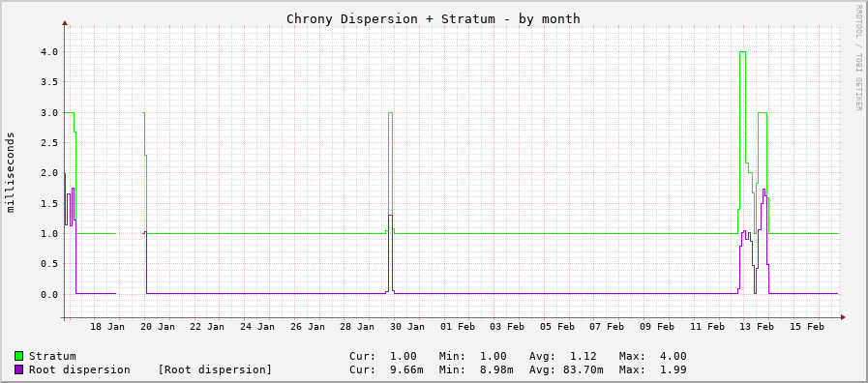
Task: Click the '13 Feb' x-axis date label
Action: [x=757, y=327]
